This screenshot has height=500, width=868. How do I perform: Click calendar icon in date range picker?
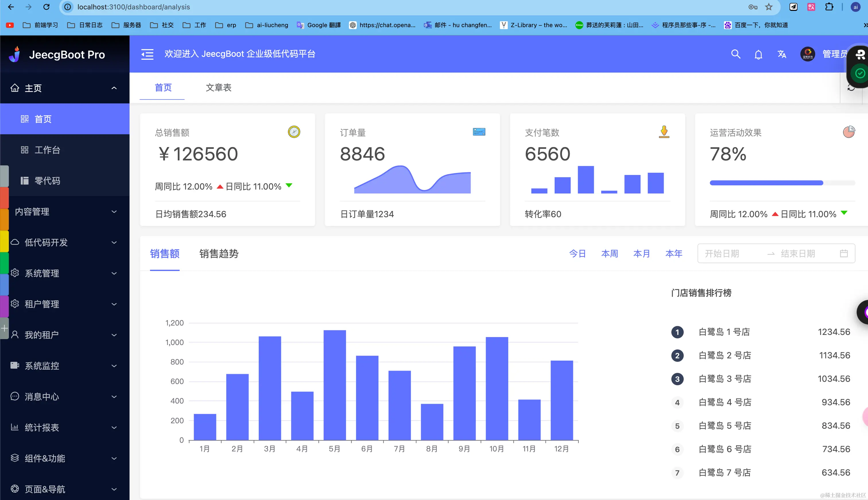[x=844, y=253]
